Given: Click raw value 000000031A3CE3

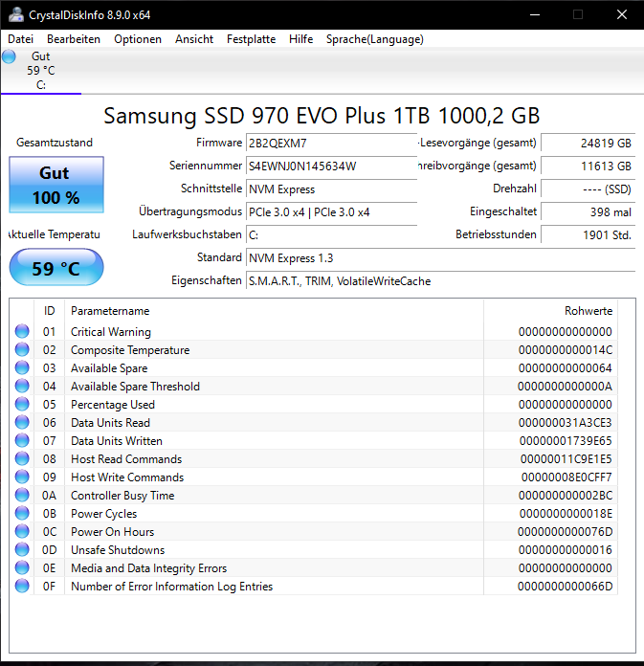Looking at the screenshot, I should 566,423.
